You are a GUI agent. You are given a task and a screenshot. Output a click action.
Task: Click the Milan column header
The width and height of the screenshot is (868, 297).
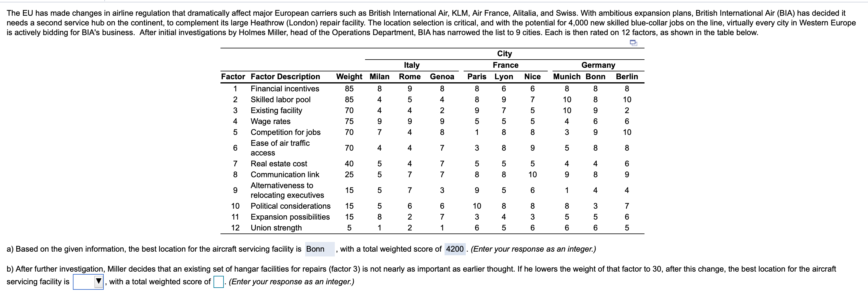tap(380, 77)
